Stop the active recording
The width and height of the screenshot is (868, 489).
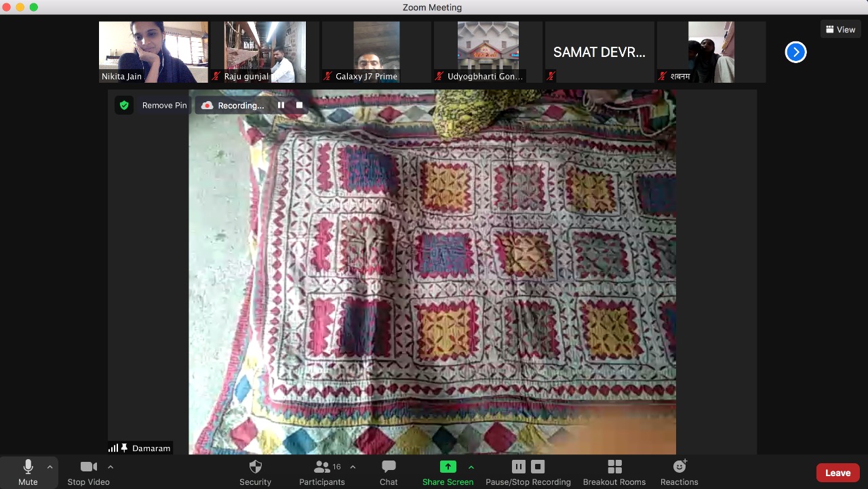click(x=537, y=466)
